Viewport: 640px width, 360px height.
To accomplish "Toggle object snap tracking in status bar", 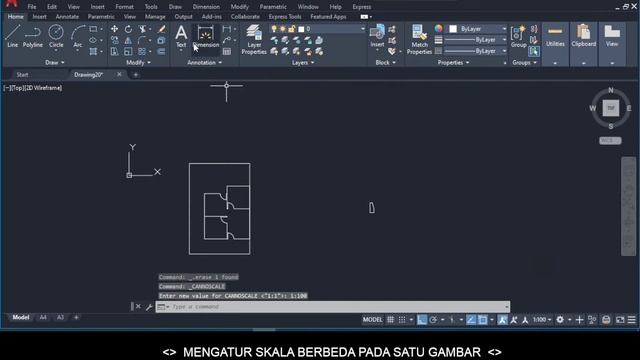I will pos(471,320).
